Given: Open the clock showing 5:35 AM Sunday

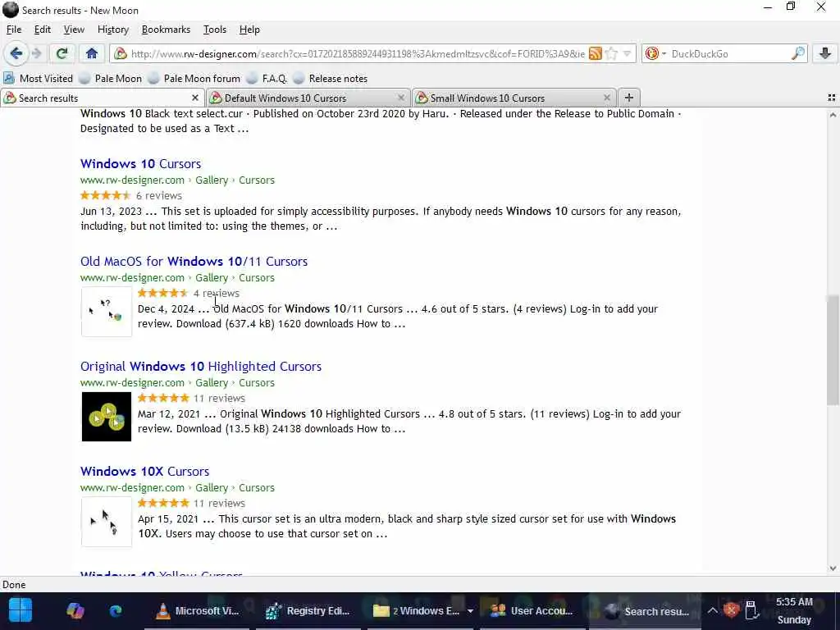Looking at the screenshot, I should click(794, 610).
